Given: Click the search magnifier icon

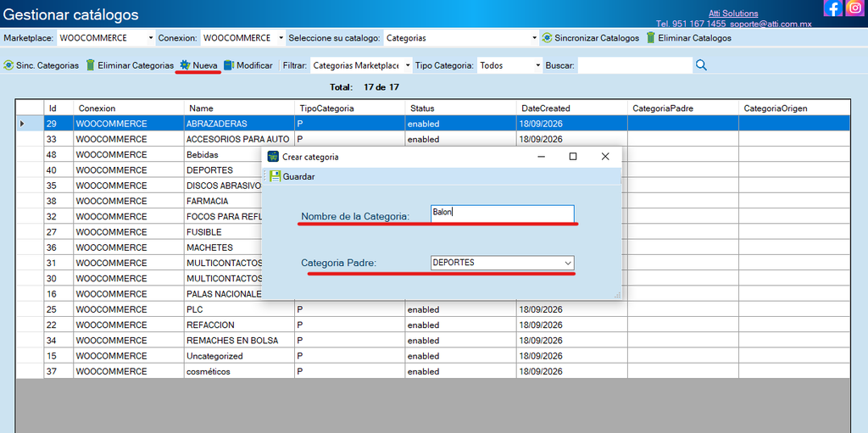Looking at the screenshot, I should [x=701, y=65].
